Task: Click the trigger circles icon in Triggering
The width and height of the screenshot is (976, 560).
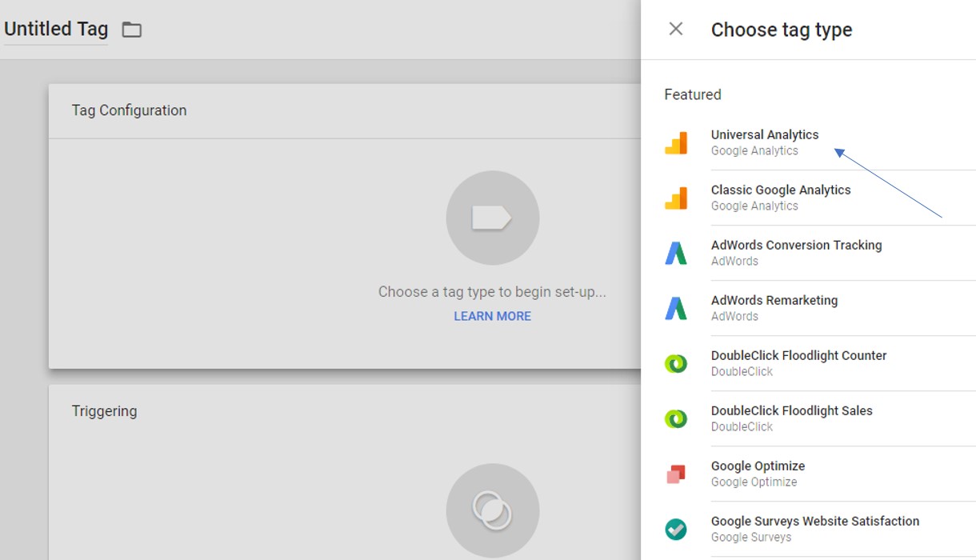Action: point(492,510)
